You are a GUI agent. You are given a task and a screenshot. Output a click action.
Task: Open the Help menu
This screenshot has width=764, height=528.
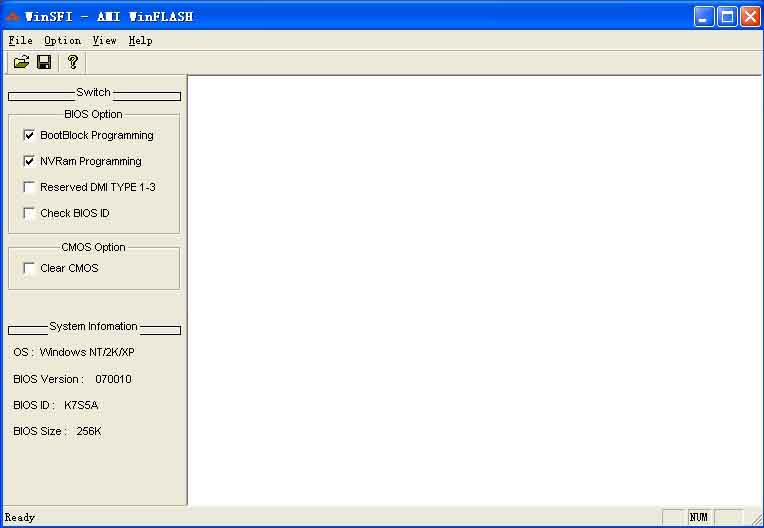(140, 41)
